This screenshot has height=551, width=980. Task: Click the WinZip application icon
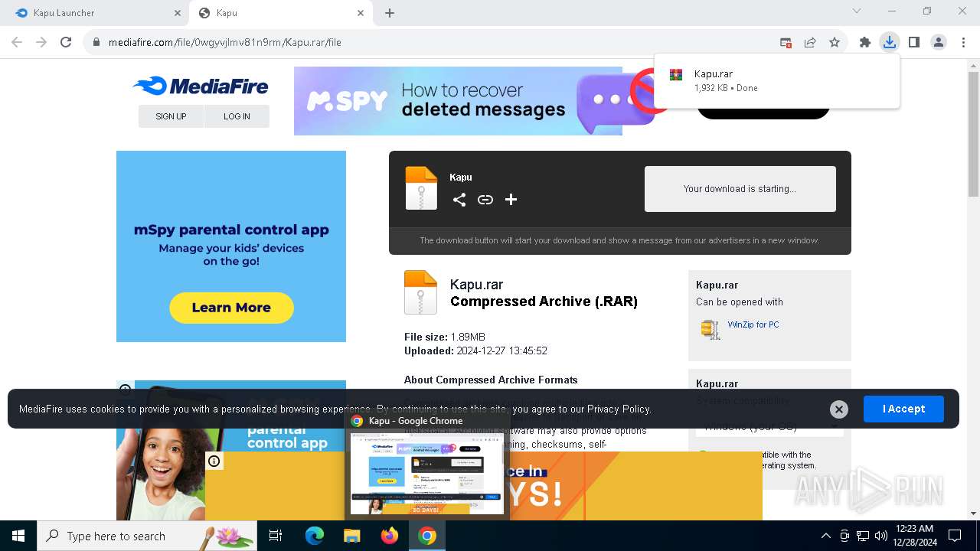click(x=710, y=329)
